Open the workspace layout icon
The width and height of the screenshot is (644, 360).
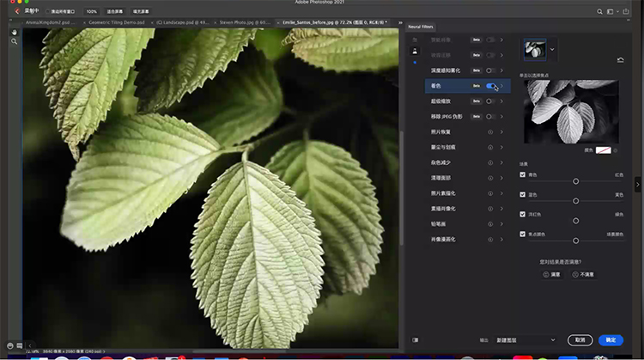pyautogui.click(x=611, y=11)
